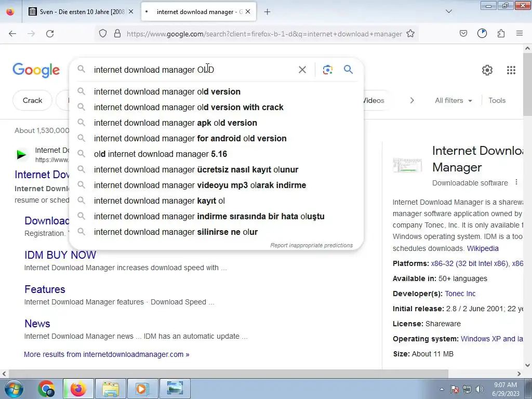The height and width of the screenshot is (399, 532).
Task: Open the Google apps grid
Action: coord(511,70)
